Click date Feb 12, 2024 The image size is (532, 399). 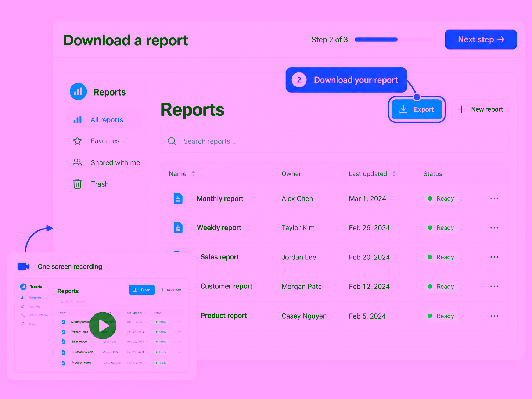click(369, 287)
